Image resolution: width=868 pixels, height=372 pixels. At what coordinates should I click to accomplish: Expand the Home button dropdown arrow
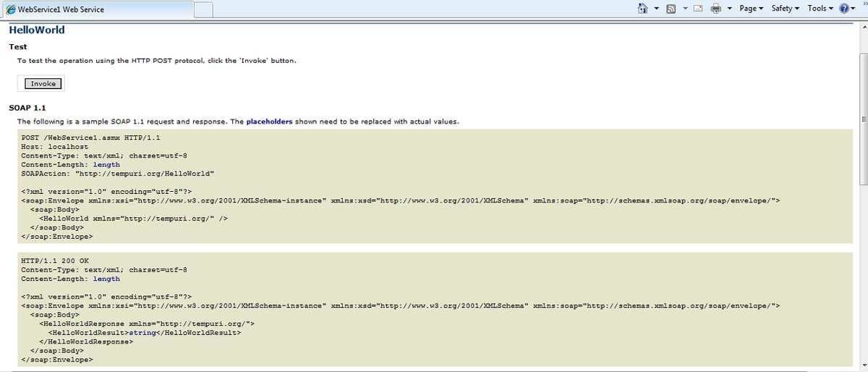(656, 9)
